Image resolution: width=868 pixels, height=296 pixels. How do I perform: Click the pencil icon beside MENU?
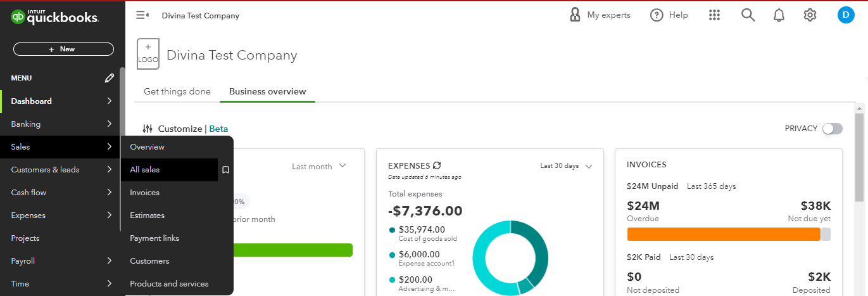pyautogui.click(x=110, y=78)
